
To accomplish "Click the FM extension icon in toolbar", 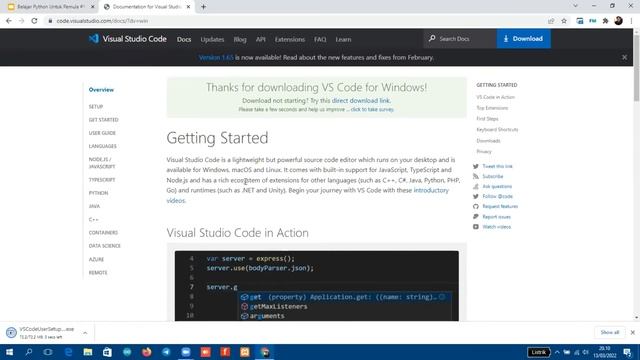I will [x=593, y=21].
